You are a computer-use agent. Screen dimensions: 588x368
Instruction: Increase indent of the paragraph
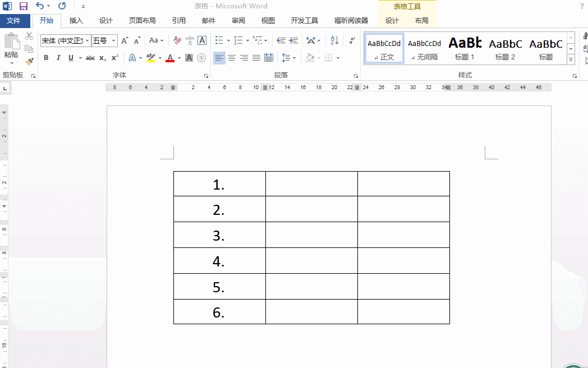pyautogui.click(x=293, y=40)
